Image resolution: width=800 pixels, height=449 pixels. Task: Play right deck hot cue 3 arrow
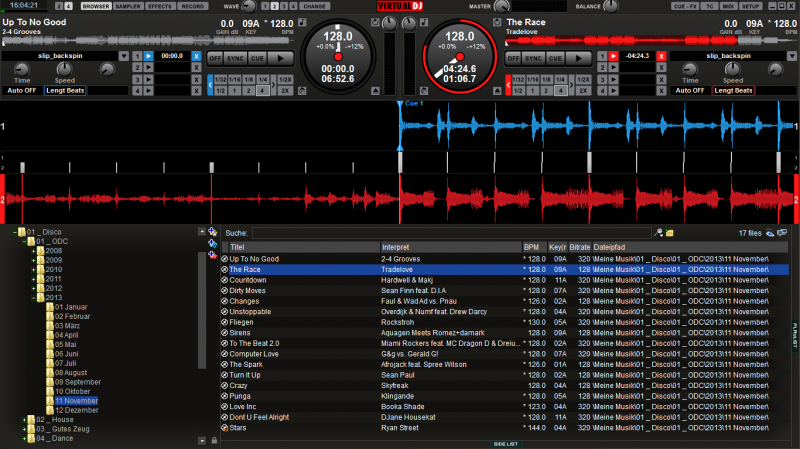point(614,80)
